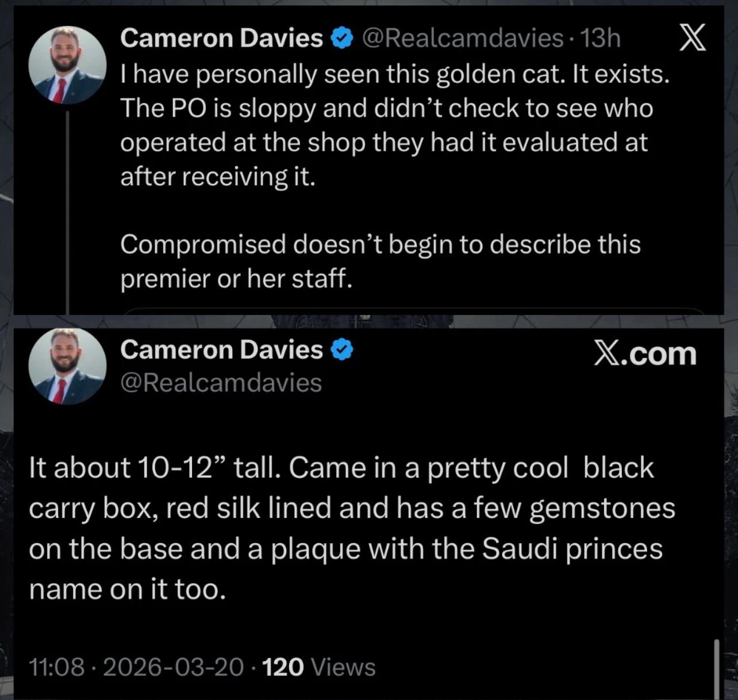Click the X.com logo in the lower tweet
The width and height of the screenshot is (738, 700).
click(x=645, y=353)
